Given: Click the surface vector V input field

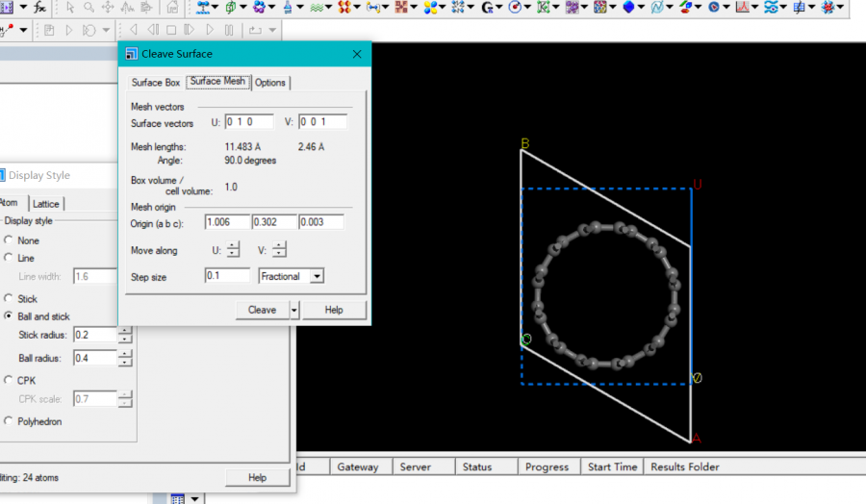Looking at the screenshot, I should 322,121.
